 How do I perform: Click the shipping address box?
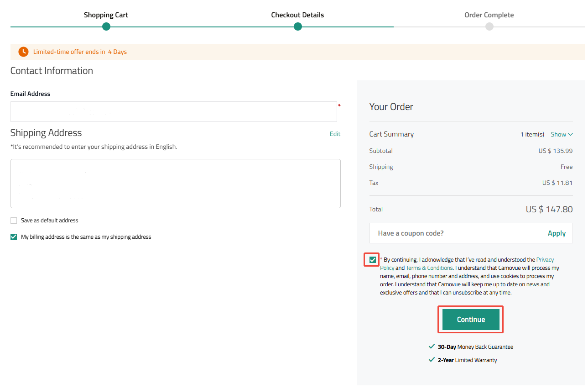(176, 184)
